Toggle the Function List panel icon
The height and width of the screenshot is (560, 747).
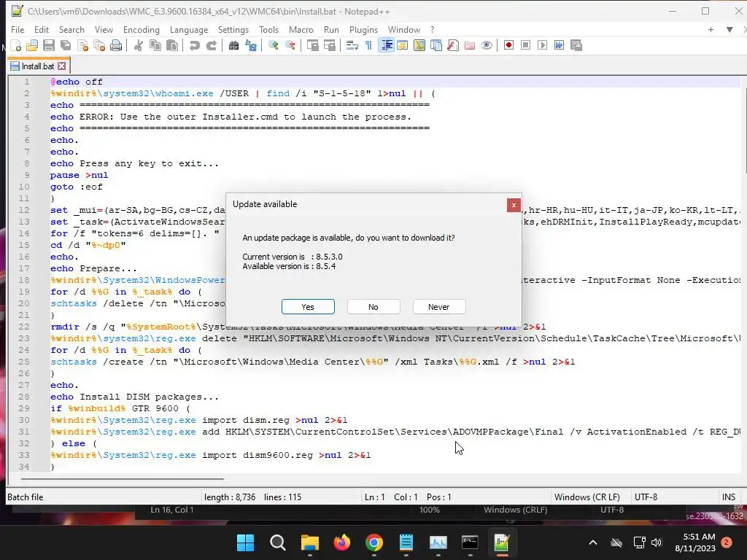453,45
